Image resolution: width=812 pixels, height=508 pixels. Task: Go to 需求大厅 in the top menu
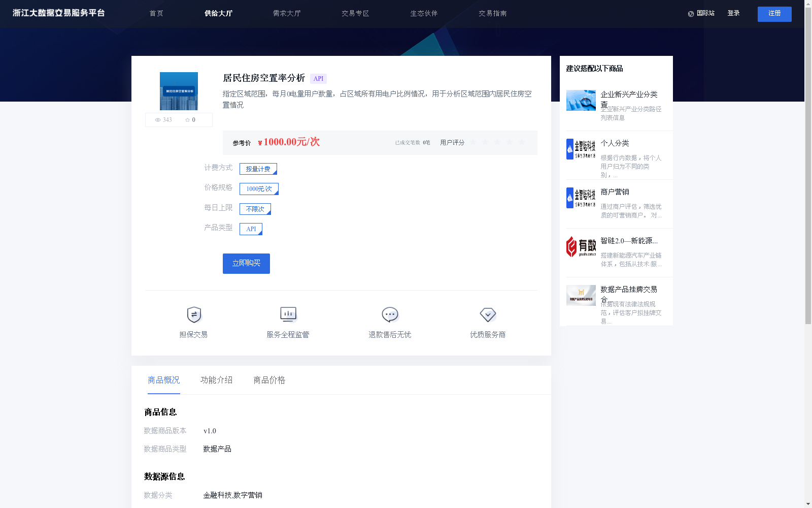[x=287, y=13]
